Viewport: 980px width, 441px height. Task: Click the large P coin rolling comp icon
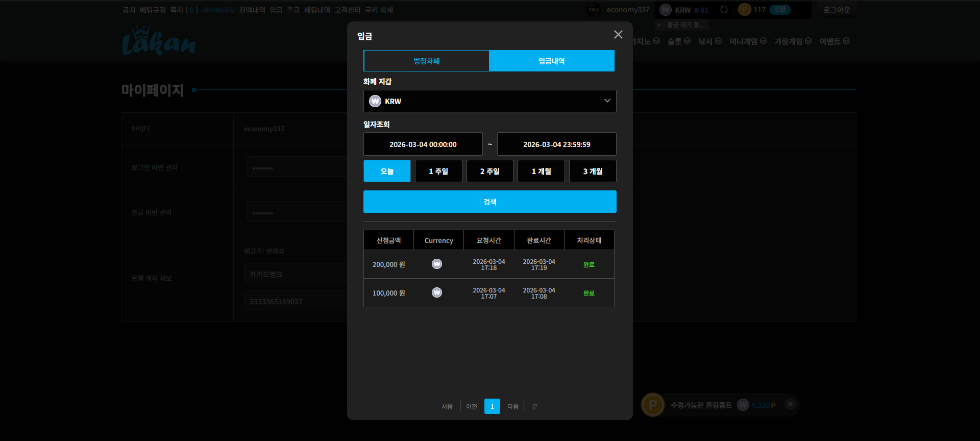[653, 405]
